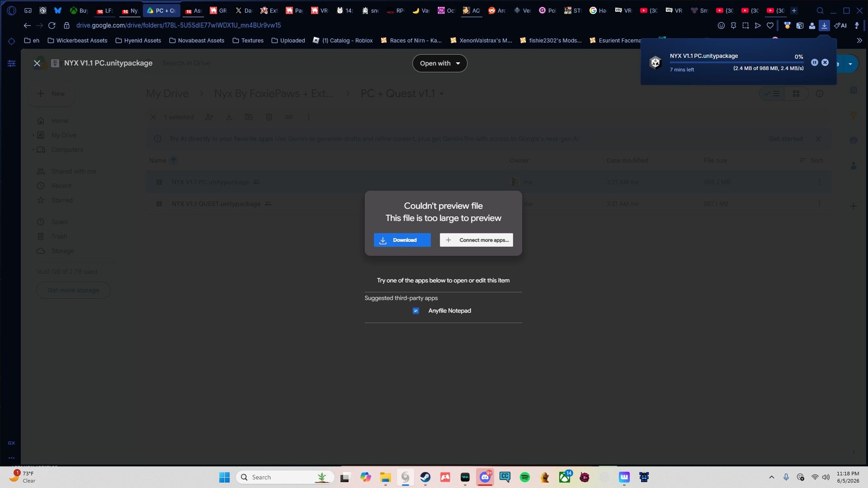The image size is (868, 488).
Task: Open a new tab with plus button
Action: [794, 10]
